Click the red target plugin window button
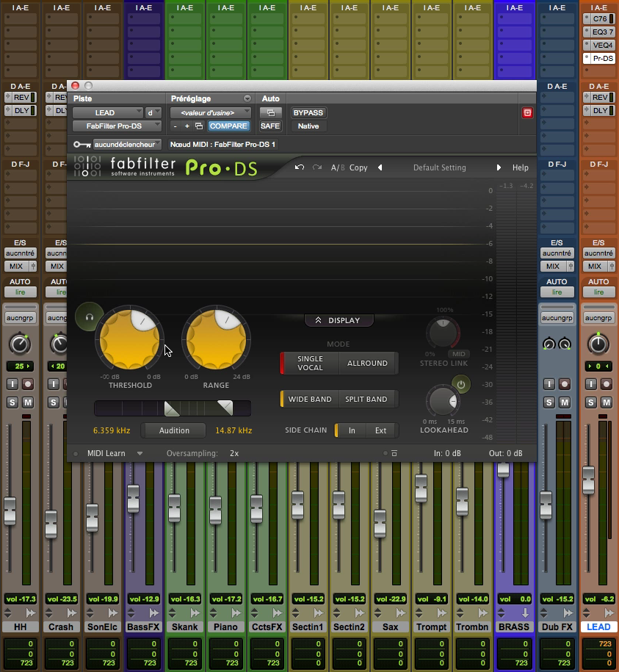Viewport: 619px width, 672px height. [527, 112]
